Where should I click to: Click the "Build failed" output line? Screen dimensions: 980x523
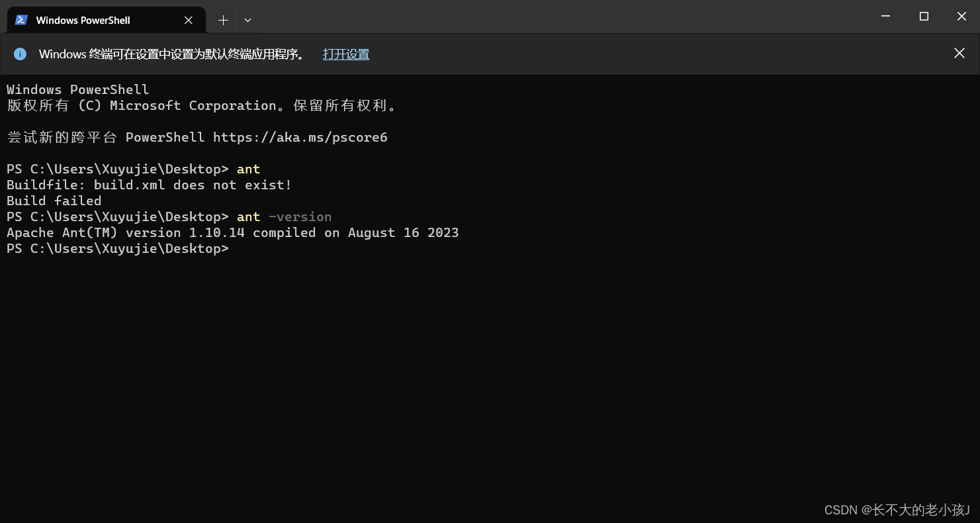pyautogui.click(x=54, y=201)
